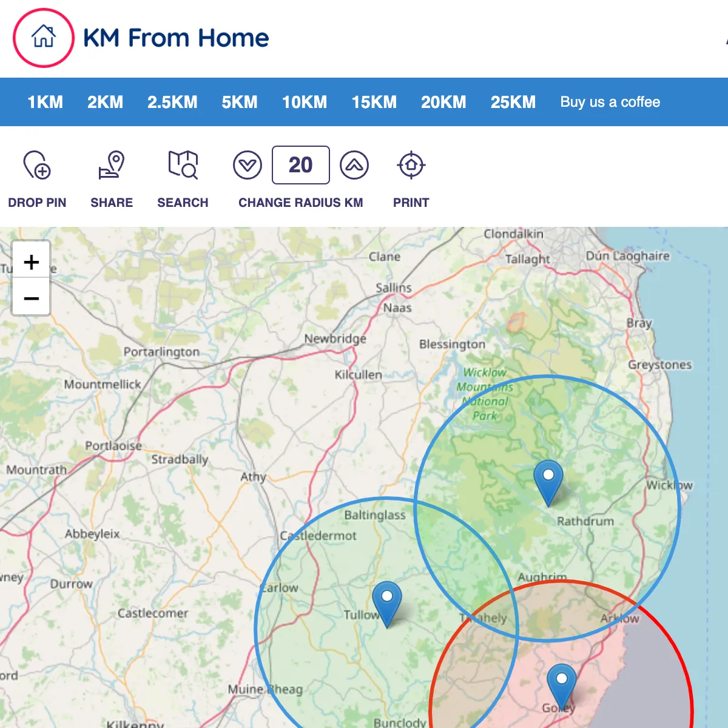Select the 5KM radius option
This screenshot has height=728, width=728.
239,102
